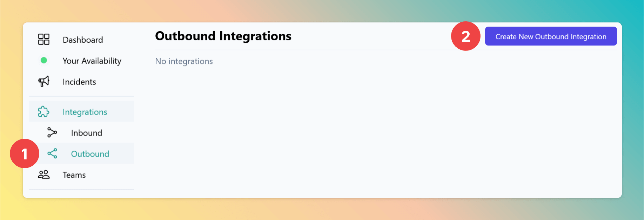This screenshot has height=220, width=644.
Task: Go to the Incidents section
Action: point(81,82)
